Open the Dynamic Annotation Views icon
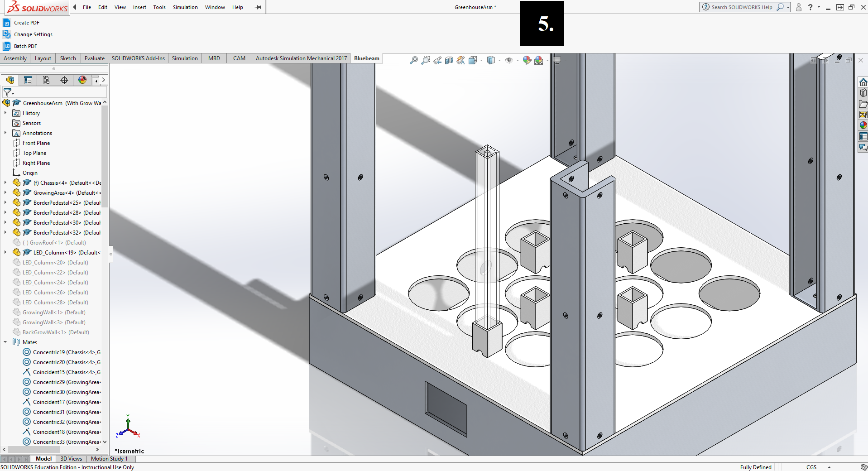 (460, 60)
